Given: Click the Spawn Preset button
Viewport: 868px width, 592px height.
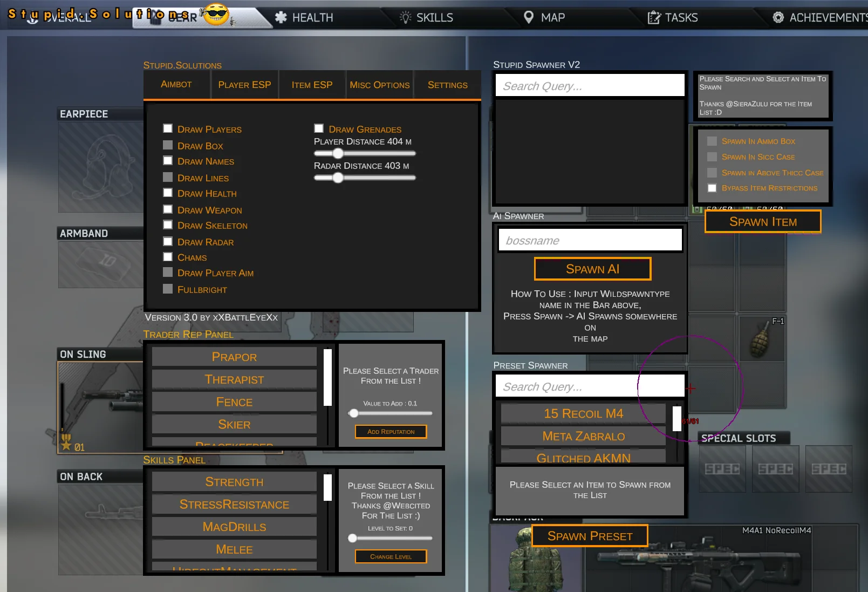Looking at the screenshot, I should point(590,536).
